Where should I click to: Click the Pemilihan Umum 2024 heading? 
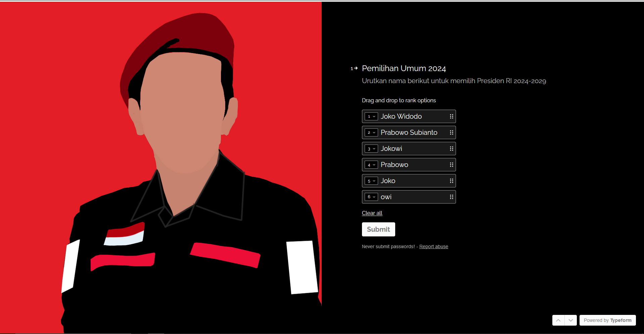point(404,68)
